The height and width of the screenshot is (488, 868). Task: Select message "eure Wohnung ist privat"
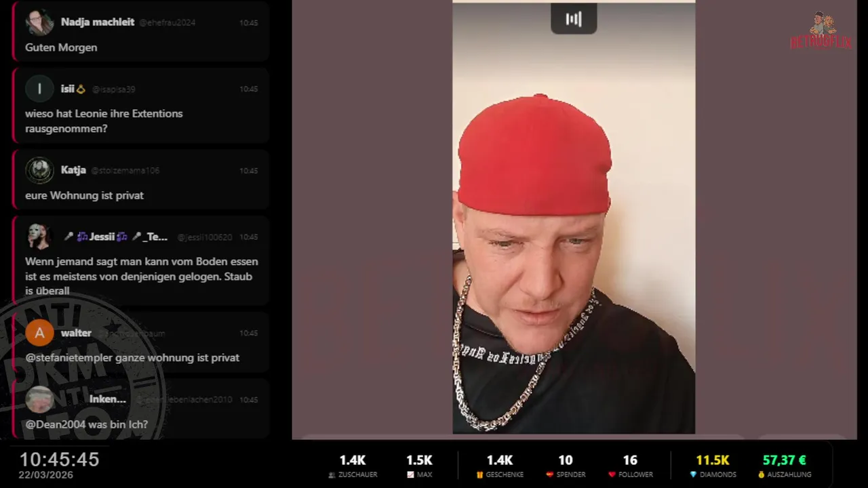click(85, 195)
